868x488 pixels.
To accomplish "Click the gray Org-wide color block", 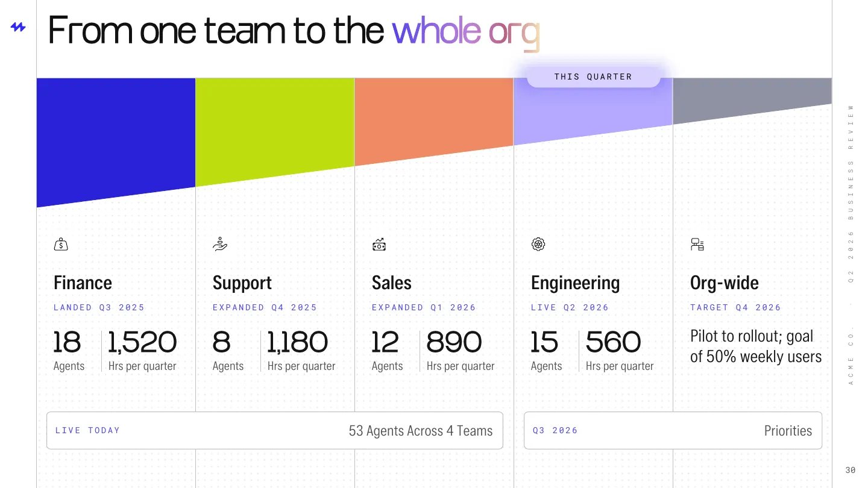I will [752, 96].
